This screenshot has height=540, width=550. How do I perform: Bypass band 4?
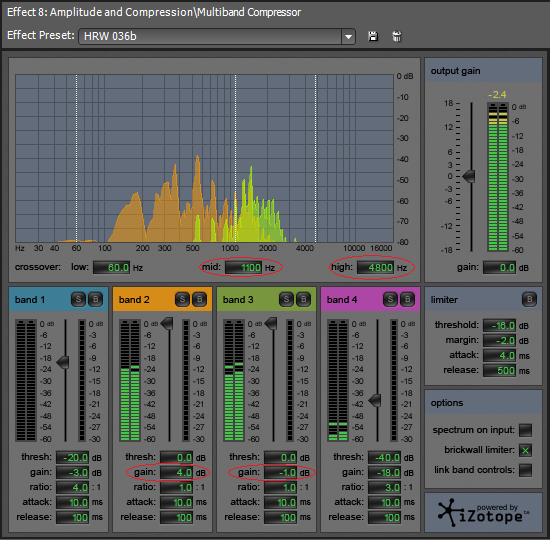coord(407,299)
